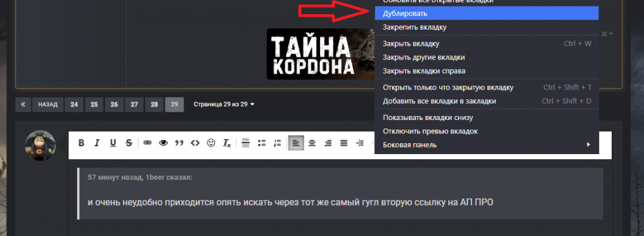Choose 'Открыть только что закрытую вкладку'
Viewport: 644px width, 236px height.
(487, 87)
